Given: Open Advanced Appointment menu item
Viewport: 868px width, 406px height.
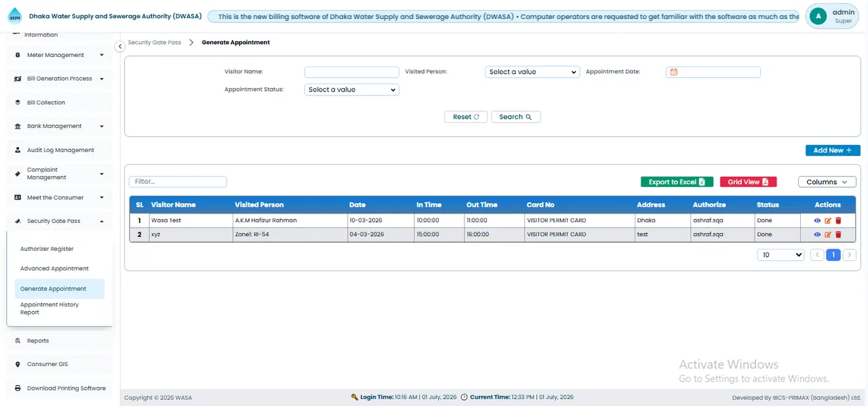Looking at the screenshot, I should click(x=54, y=268).
